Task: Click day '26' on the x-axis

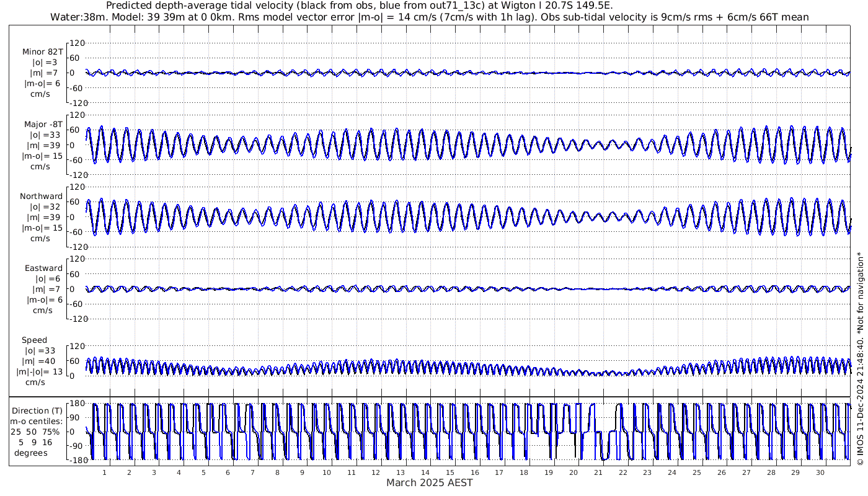Action: 722,472
